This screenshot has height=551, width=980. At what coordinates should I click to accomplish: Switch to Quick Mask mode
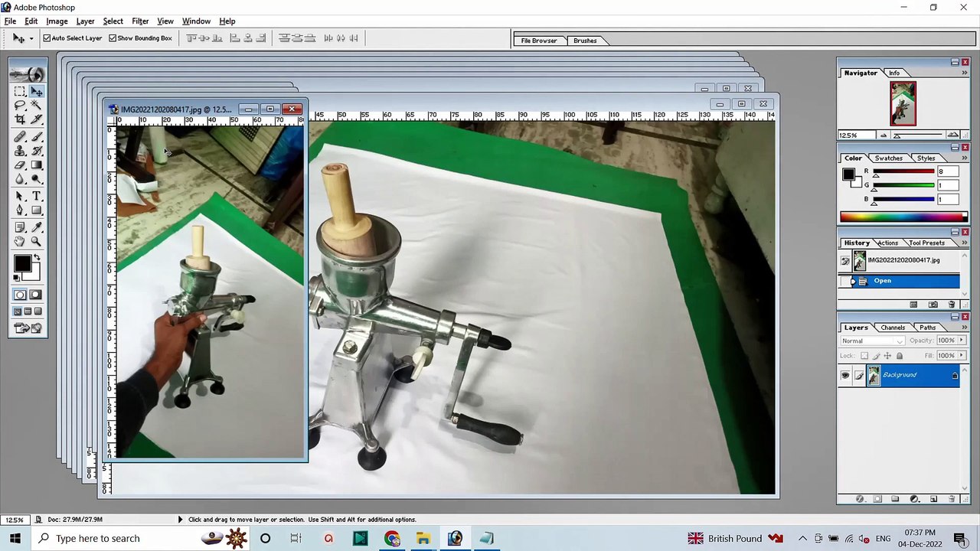click(x=36, y=295)
